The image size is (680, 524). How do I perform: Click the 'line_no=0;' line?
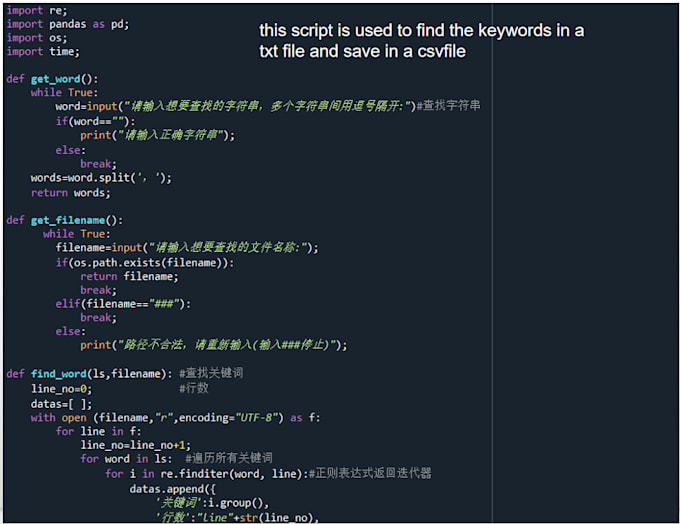[x=61, y=389]
